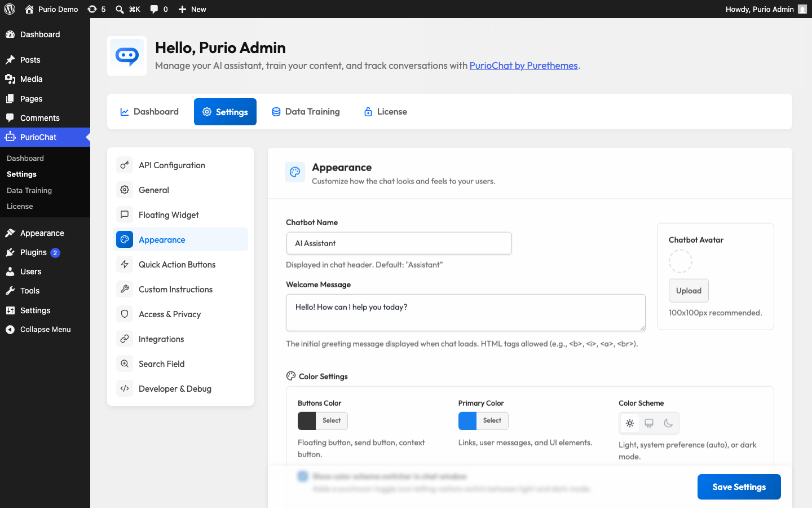Viewport: 812px width, 508px height.
Task: Click the Save Settings button
Action: [x=739, y=487]
